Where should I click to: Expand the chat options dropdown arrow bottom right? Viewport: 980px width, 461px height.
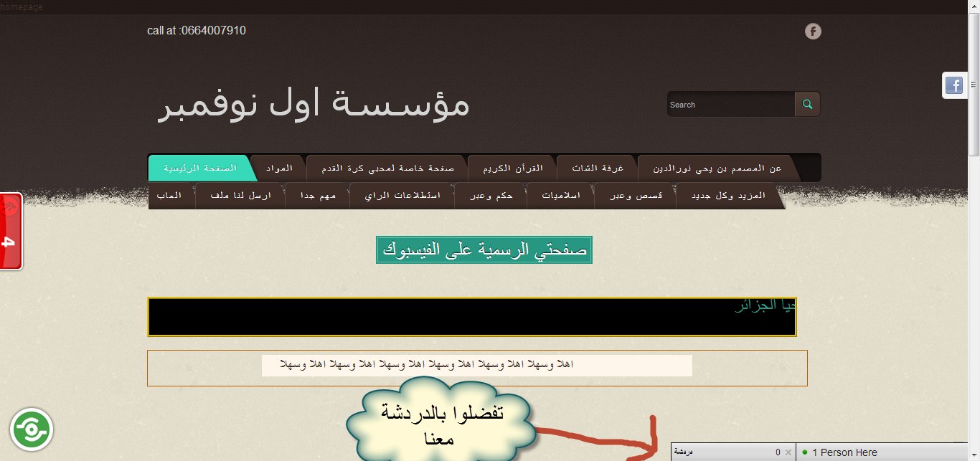(974, 453)
